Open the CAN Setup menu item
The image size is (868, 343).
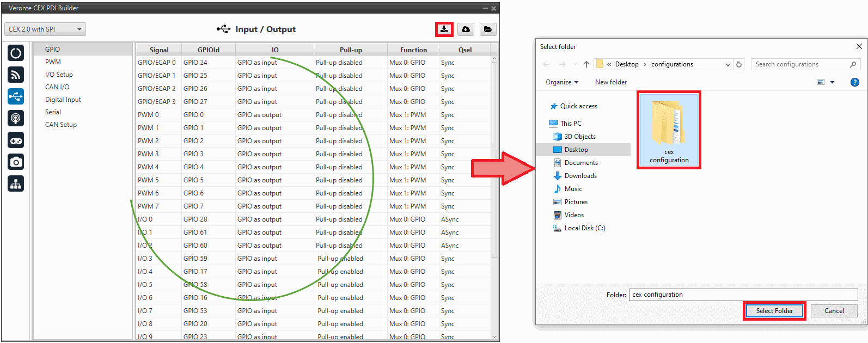(61, 125)
